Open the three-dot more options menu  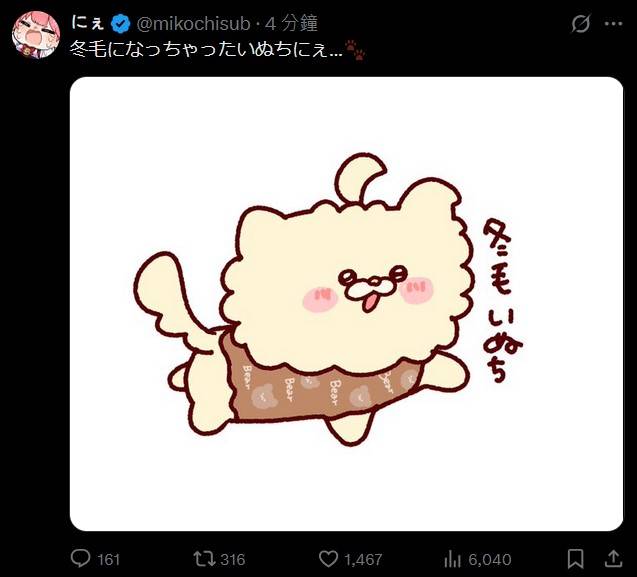(x=613, y=24)
